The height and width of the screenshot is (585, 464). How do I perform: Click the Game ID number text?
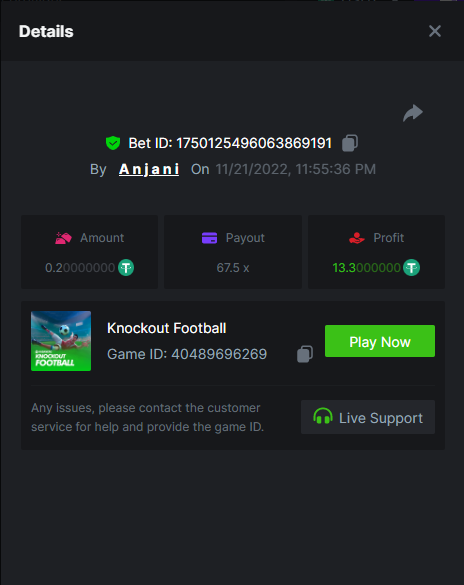(219, 354)
